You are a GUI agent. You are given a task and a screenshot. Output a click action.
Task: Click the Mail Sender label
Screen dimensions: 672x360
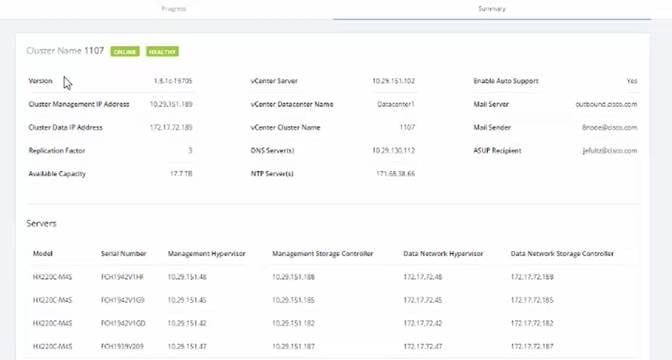tap(492, 127)
